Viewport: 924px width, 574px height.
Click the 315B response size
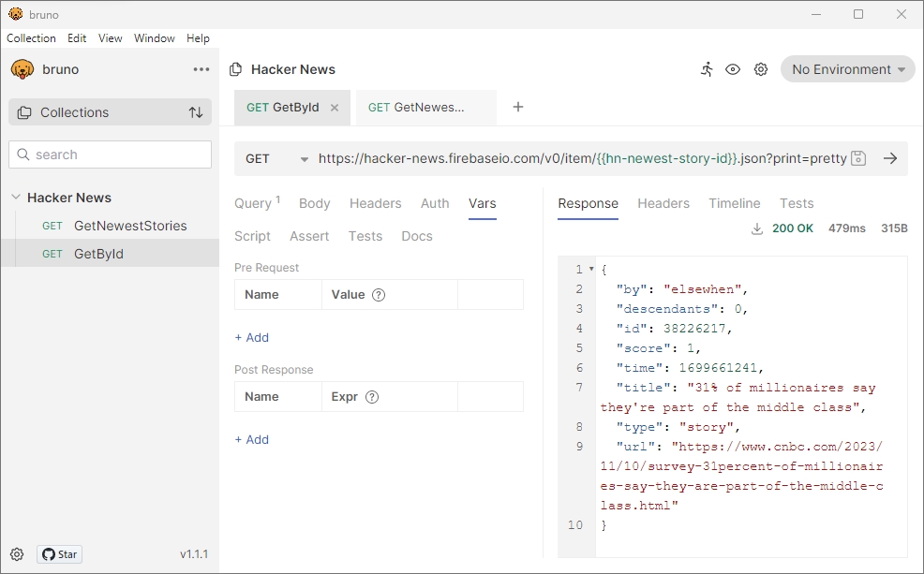point(894,228)
